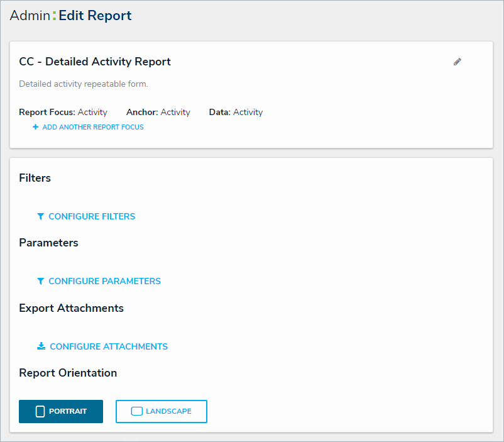
Task: Click the Admin text in page header
Action: [x=30, y=16]
